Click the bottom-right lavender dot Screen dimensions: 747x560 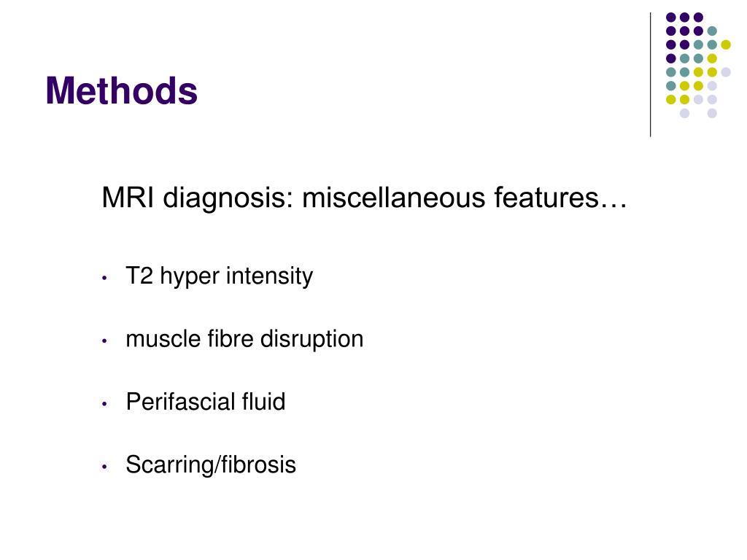click(712, 113)
